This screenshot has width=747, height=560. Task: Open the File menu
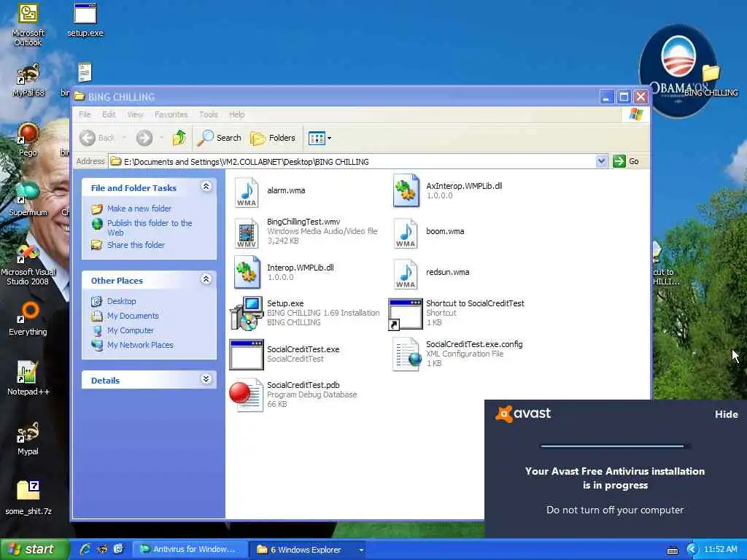point(85,114)
